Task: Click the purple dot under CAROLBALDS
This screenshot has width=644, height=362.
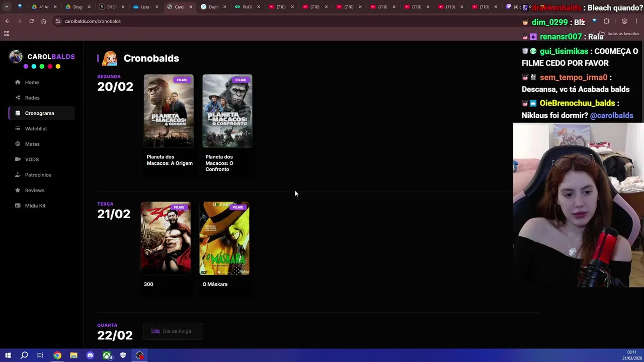Action: [x=26, y=66]
